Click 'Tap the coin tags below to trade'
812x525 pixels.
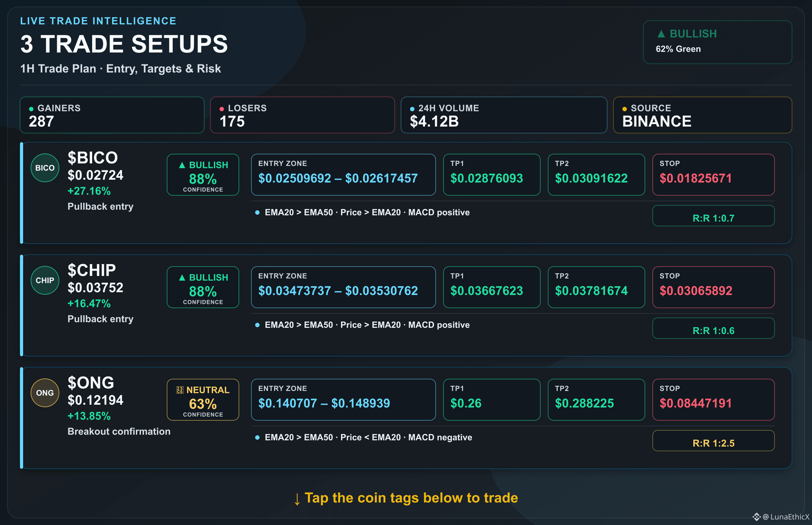[x=411, y=498]
